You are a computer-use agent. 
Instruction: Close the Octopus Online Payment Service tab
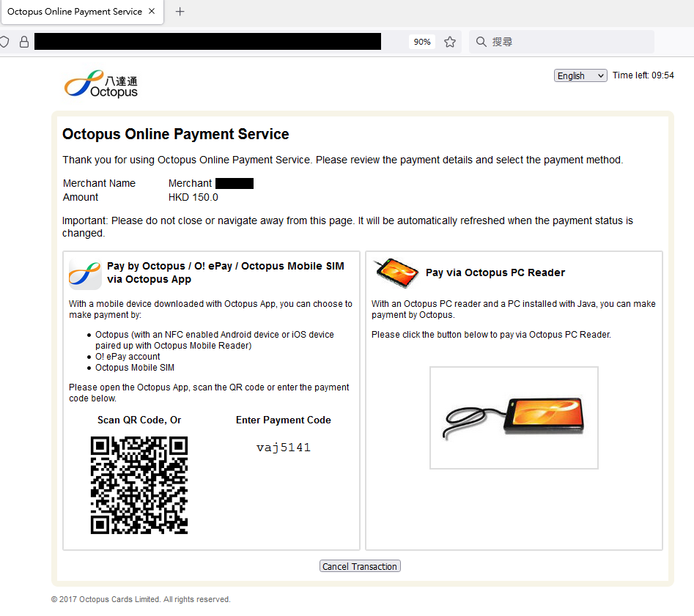click(152, 11)
